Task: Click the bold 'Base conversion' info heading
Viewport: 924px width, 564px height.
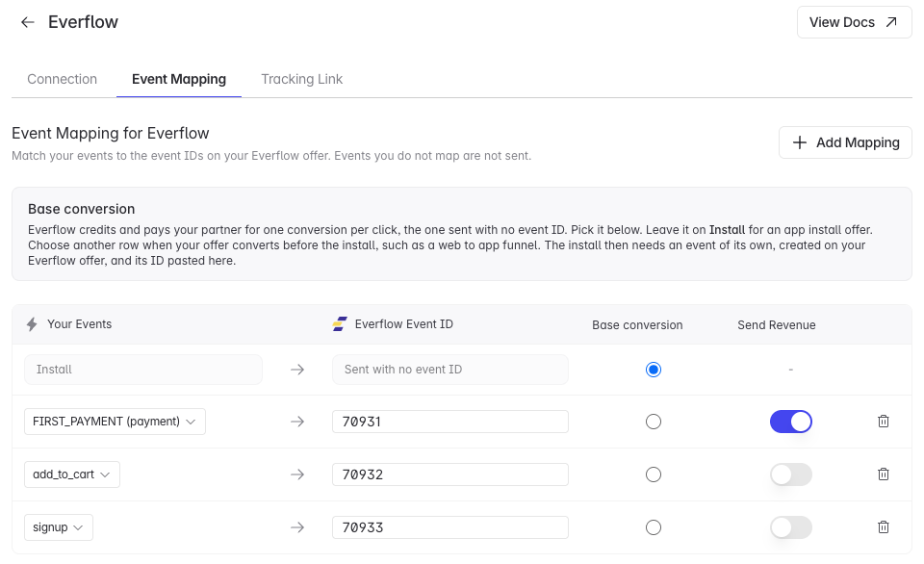Action: tap(81, 209)
